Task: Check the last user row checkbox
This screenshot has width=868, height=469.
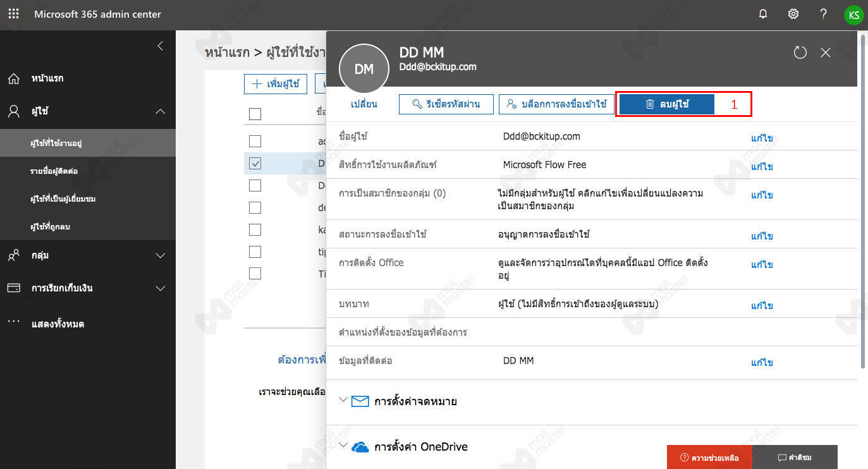Action: click(255, 273)
